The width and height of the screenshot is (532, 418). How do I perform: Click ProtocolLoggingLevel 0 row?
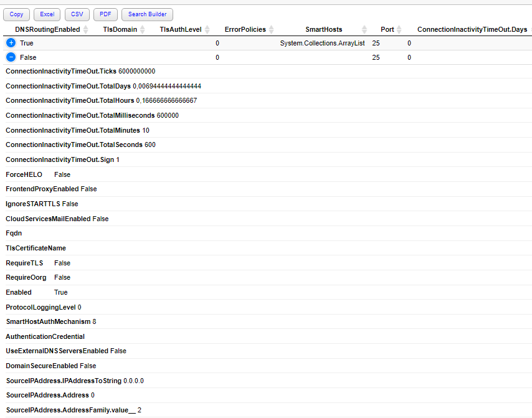point(267,307)
